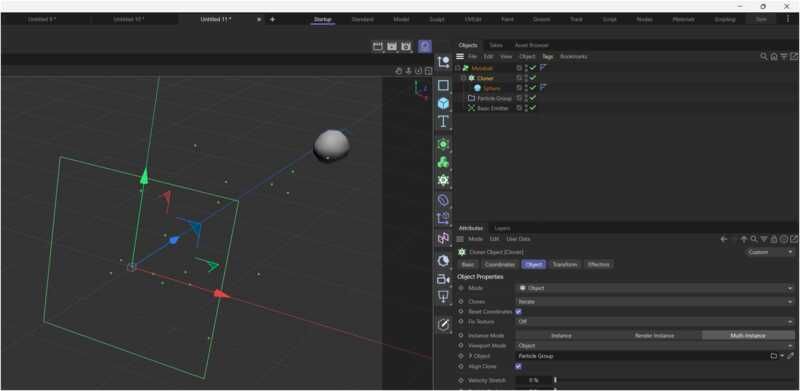Switch to the Asset Browser tab
Viewport: 800px width, 391px height.
pyautogui.click(x=532, y=45)
